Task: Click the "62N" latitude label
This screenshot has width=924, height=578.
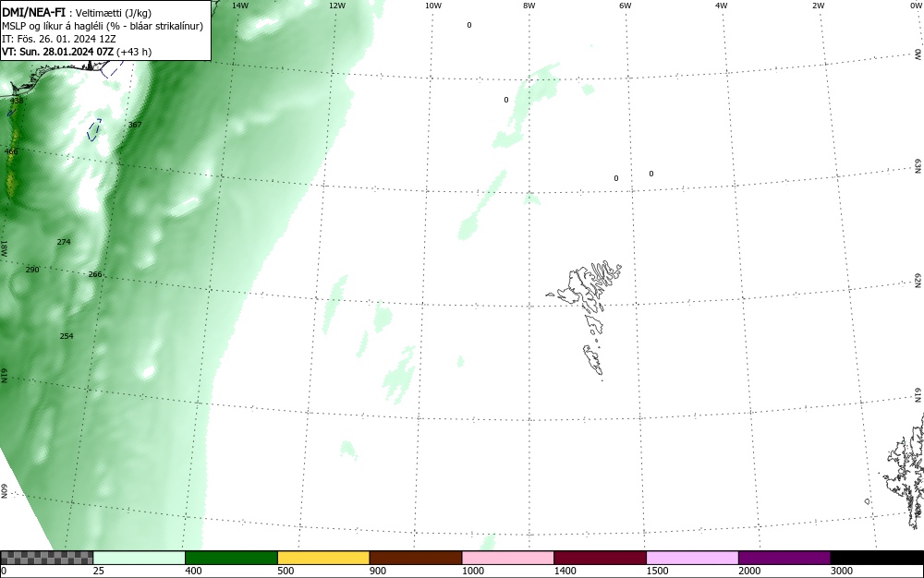Action: 918,280
